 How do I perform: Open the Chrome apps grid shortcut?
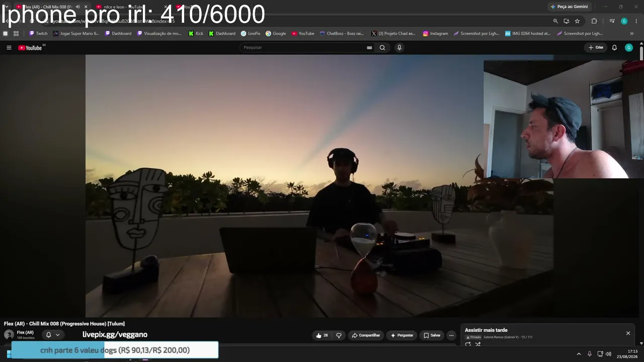pyautogui.click(x=16, y=34)
